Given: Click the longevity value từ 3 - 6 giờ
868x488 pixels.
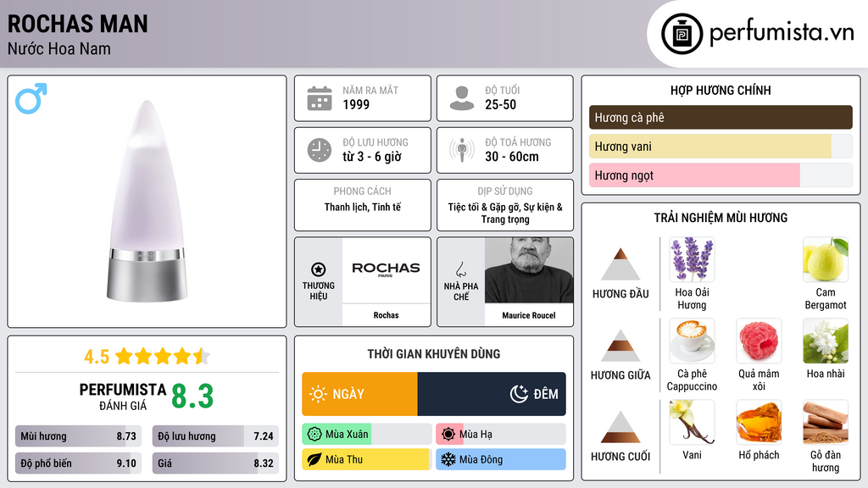Looking at the screenshot, I should point(372,157).
